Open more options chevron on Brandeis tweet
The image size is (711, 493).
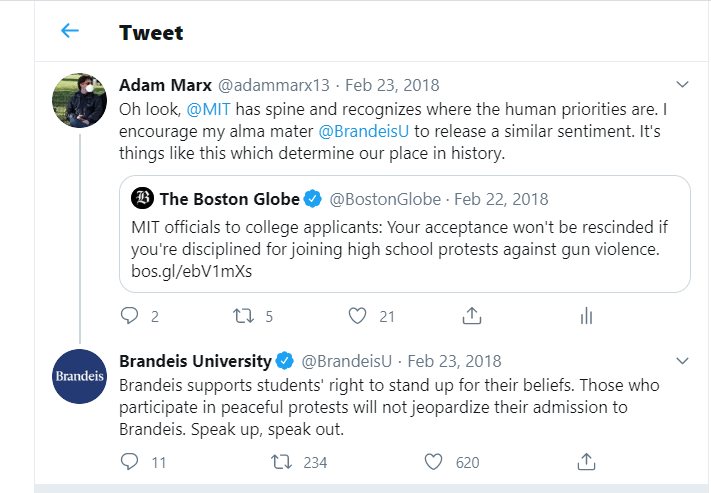683,360
